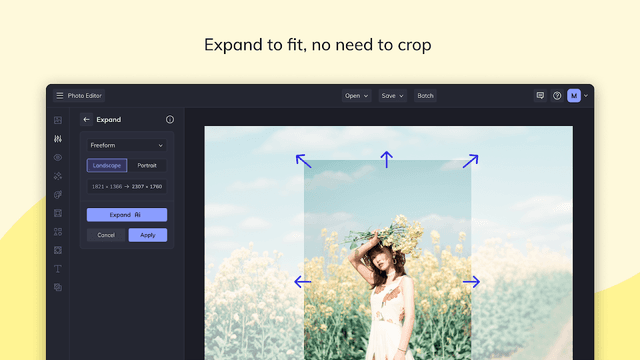This screenshot has width=640, height=360.
Task: Open the hamburger menu next to Photo Editor
Action: [x=60, y=96]
